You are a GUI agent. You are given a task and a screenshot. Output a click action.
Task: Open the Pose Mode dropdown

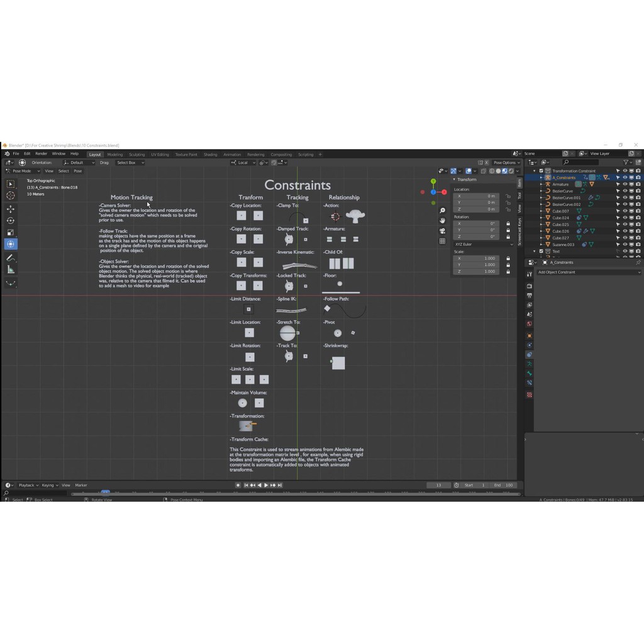pyautogui.click(x=26, y=171)
